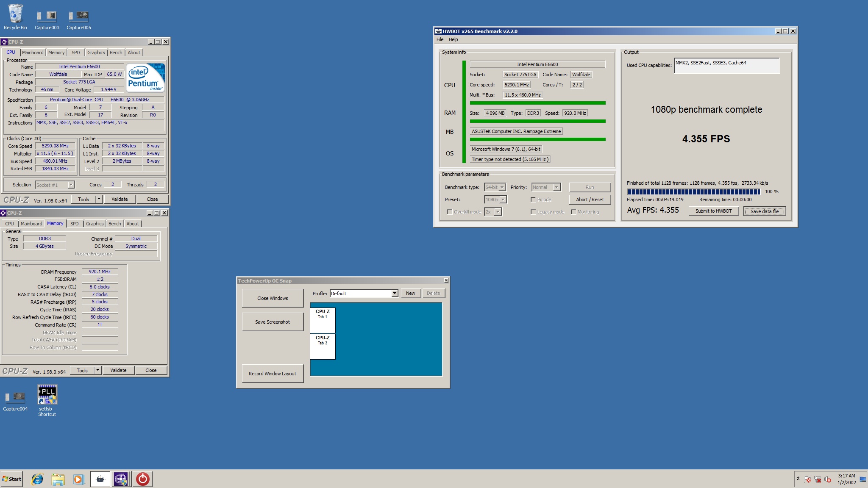Open the Preset 1080p dropdown
868x488 pixels.
(495, 200)
